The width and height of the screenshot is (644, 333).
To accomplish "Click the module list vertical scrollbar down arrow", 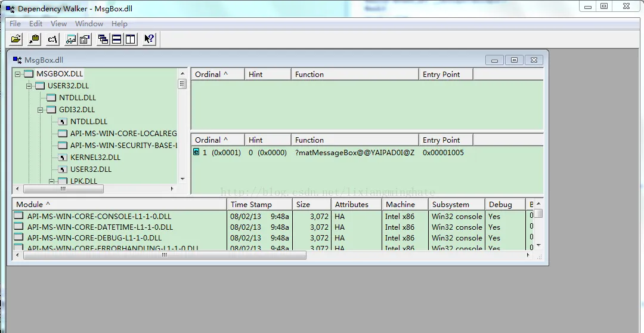I will (x=538, y=245).
